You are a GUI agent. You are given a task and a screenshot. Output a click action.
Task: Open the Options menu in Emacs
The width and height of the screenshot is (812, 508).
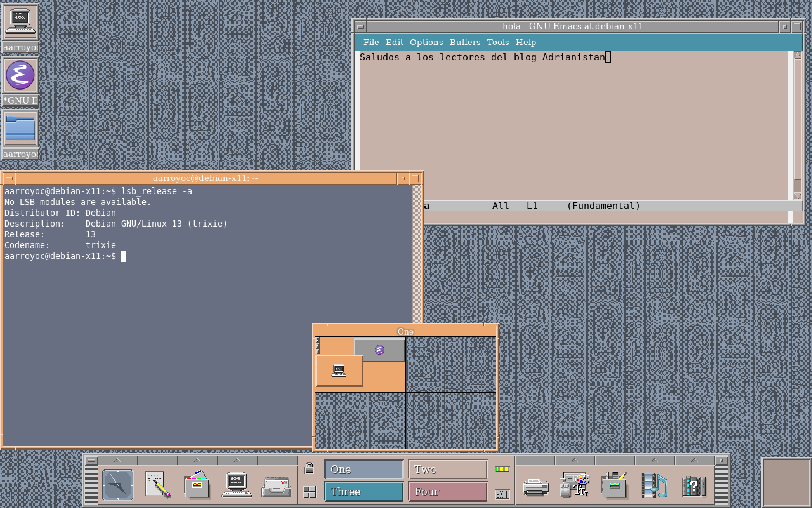tap(426, 42)
